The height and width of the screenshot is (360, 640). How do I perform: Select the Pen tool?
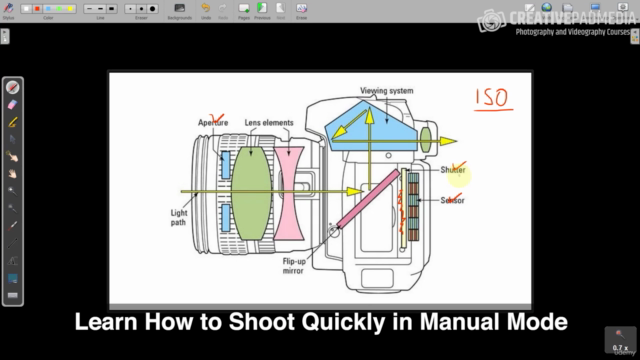13,87
